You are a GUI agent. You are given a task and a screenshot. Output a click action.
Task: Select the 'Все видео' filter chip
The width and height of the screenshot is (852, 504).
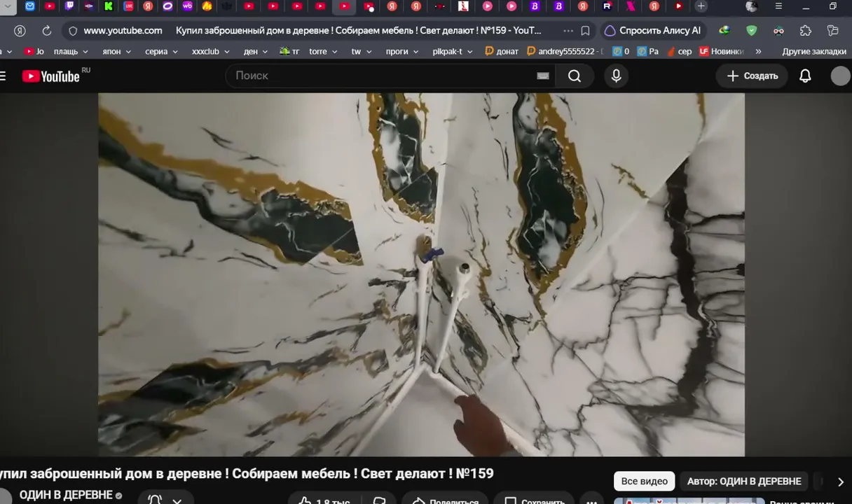coord(644,481)
